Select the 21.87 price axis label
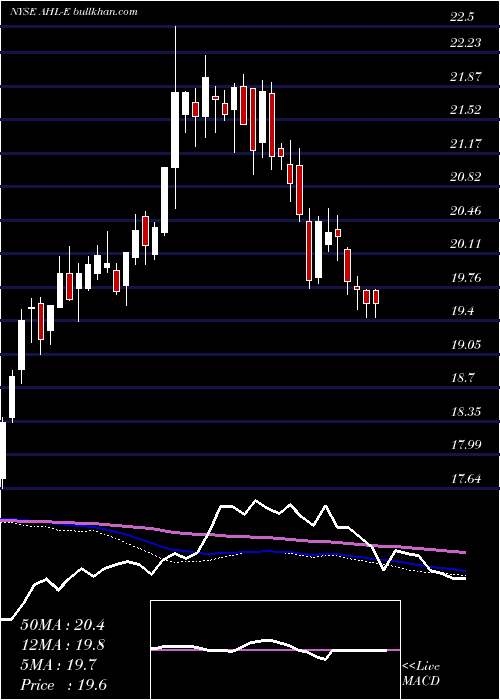 point(466,76)
